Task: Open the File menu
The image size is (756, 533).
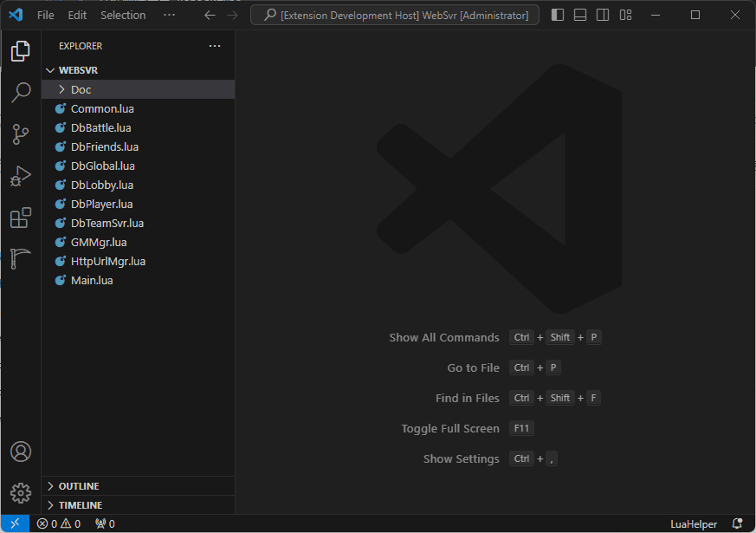Action: coord(46,16)
